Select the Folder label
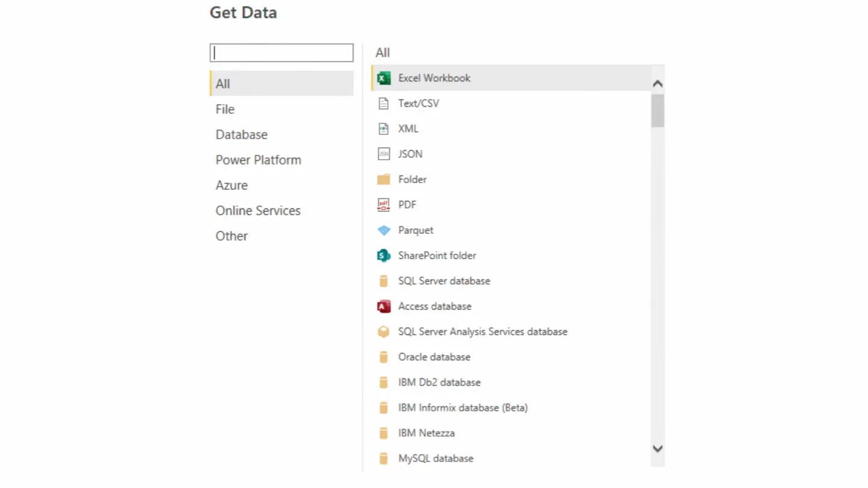This screenshot has width=868, height=488. (412, 179)
